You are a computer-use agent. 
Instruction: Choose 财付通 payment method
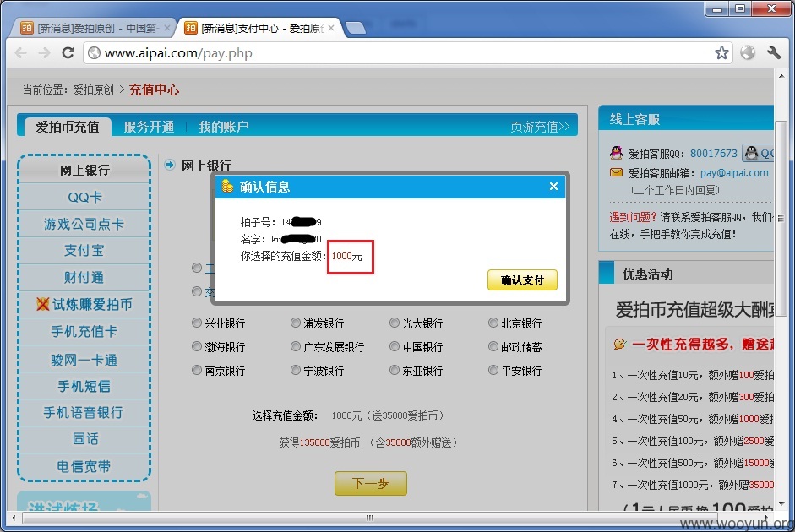tap(84, 277)
